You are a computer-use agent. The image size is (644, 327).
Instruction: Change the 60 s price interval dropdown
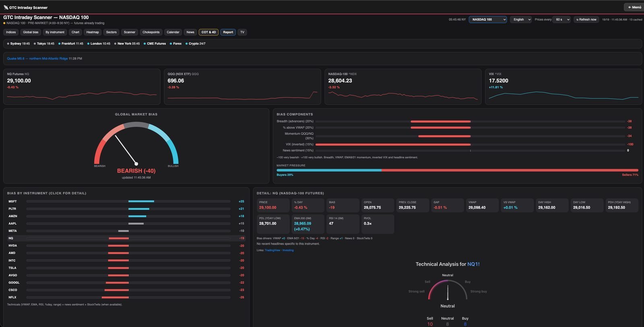pos(561,19)
